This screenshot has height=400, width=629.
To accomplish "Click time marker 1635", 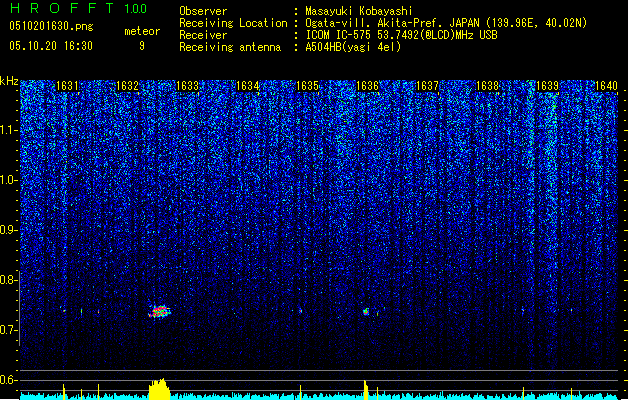I will [307, 86].
